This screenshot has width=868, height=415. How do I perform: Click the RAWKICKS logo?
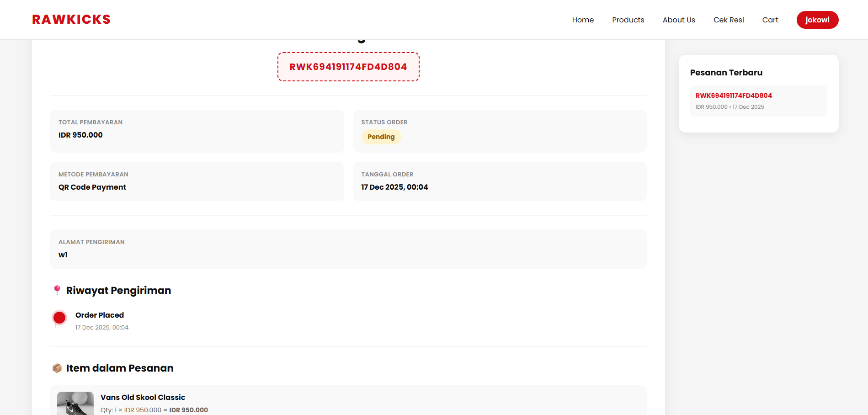(x=71, y=19)
